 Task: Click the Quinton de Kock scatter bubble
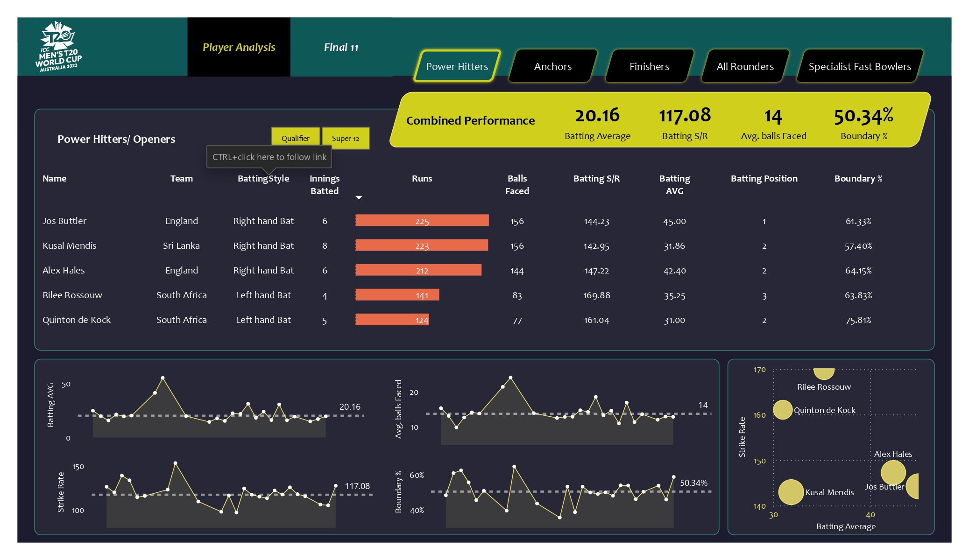[783, 410]
